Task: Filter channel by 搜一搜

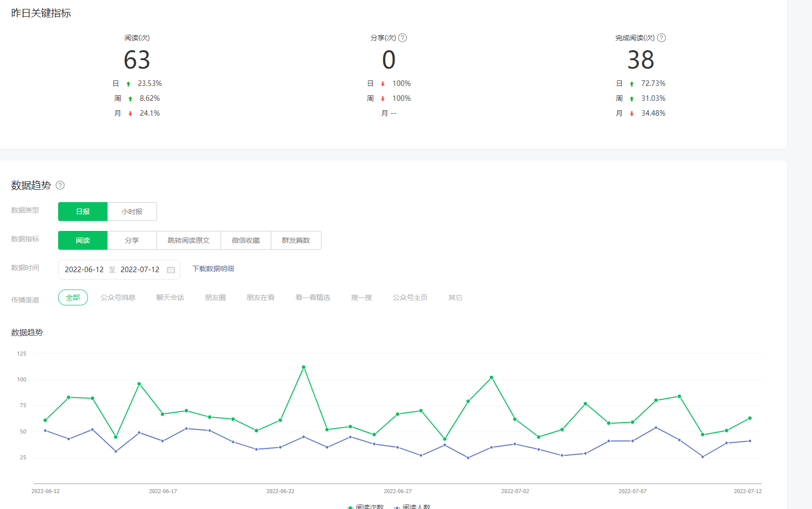Action: click(x=361, y=297)
